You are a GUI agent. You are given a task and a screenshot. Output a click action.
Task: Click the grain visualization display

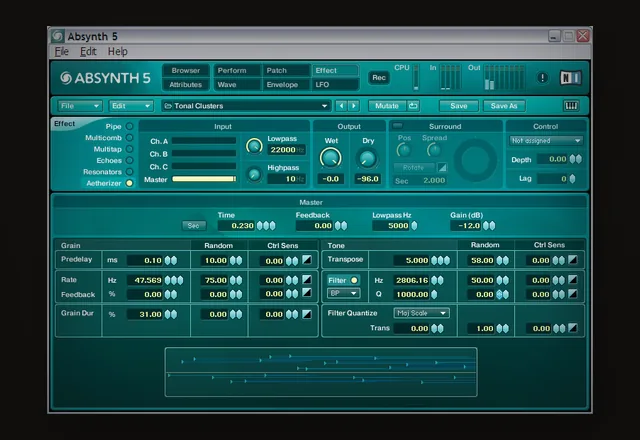coord(321,372)
